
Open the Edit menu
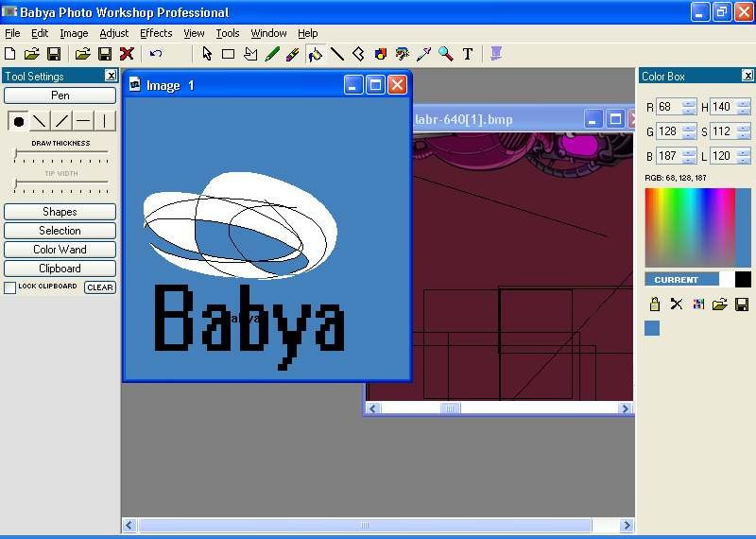click(40, 33)
